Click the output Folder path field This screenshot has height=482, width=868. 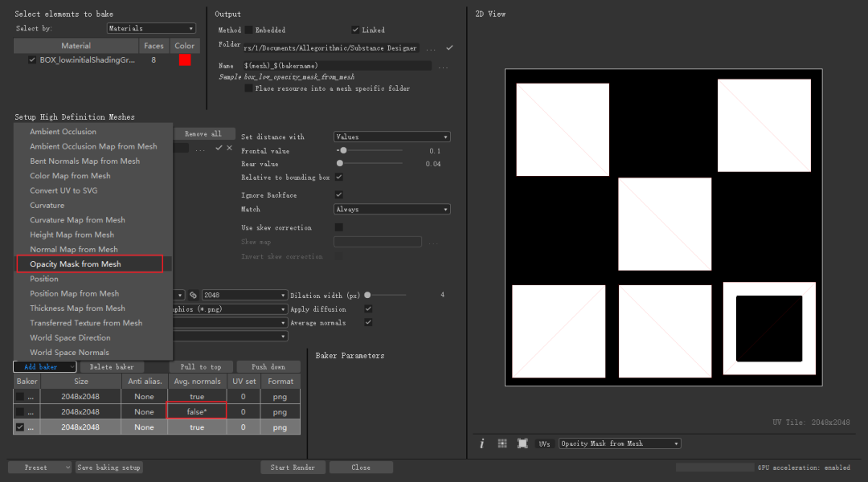(330, 48)
